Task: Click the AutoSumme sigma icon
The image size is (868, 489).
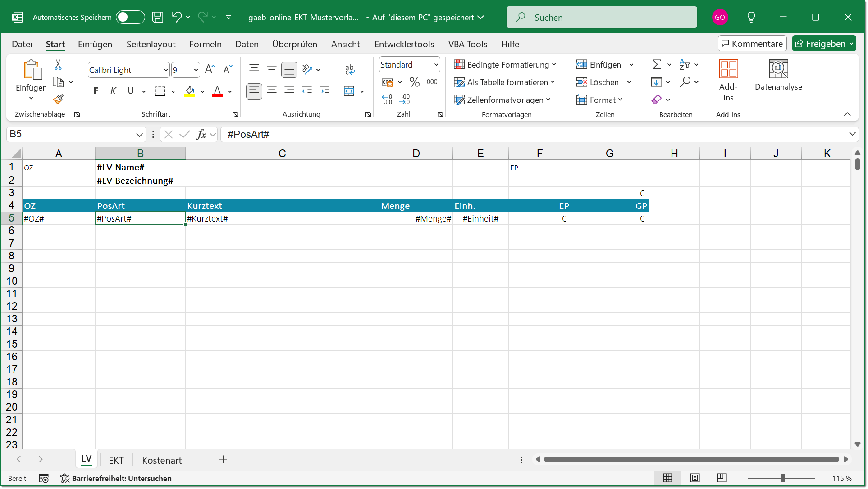Action: [x=657, y=64]
